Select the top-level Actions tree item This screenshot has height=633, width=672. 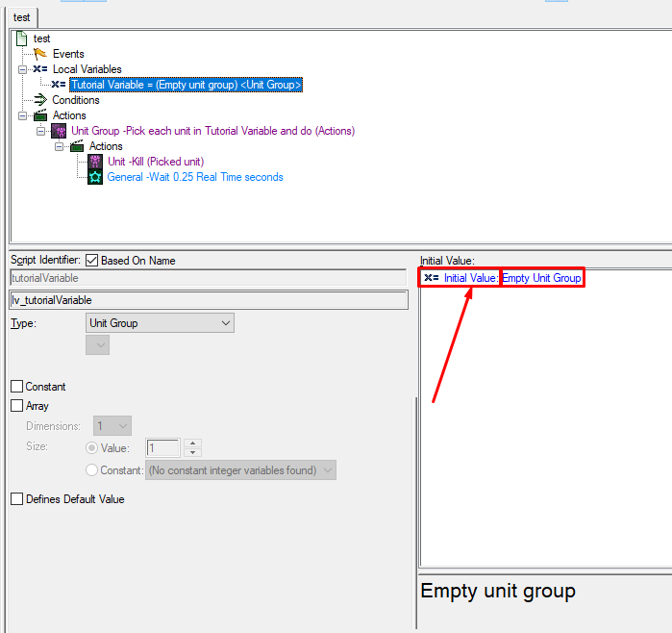[69, 115]
